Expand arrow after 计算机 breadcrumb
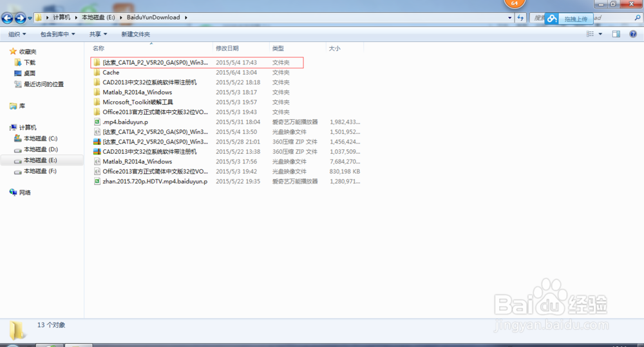 coord(77,17)
